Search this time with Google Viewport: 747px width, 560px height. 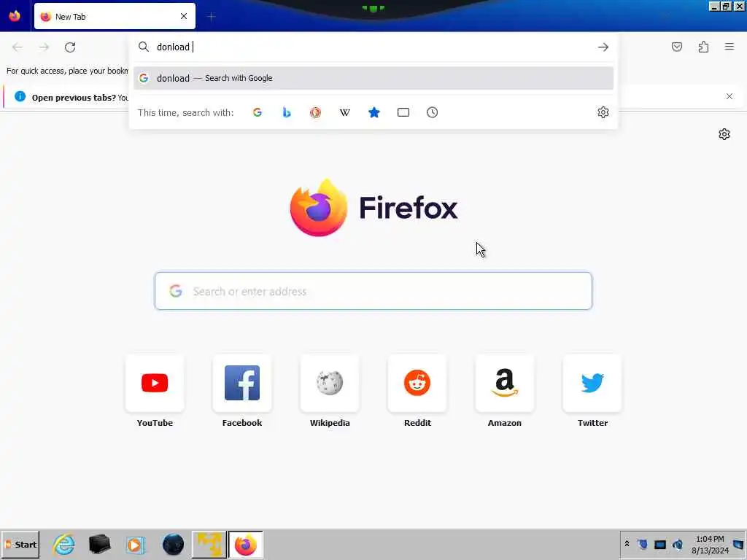click(x=258, y=112)
